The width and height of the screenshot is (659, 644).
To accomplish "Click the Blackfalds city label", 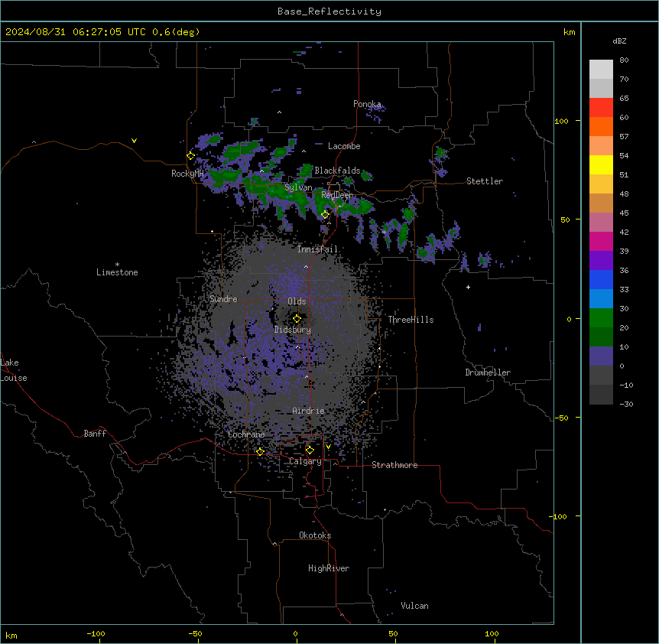I will [337, 171].
